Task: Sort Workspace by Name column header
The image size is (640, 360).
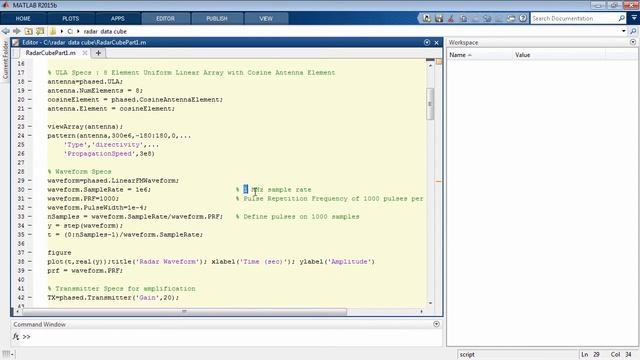Action: tap(480, 55)
